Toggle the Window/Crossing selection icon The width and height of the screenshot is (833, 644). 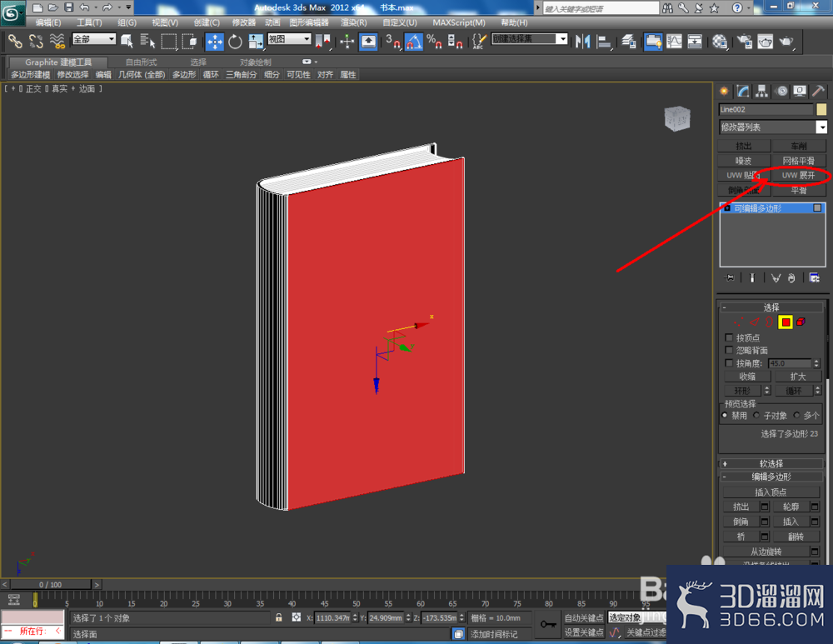pos(189,41)
